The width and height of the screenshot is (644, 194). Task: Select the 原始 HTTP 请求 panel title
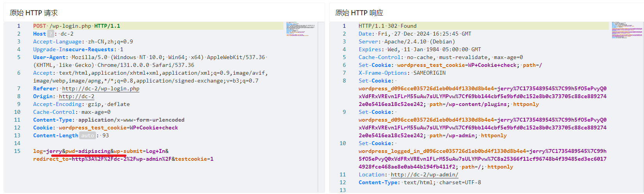[34, 13]
